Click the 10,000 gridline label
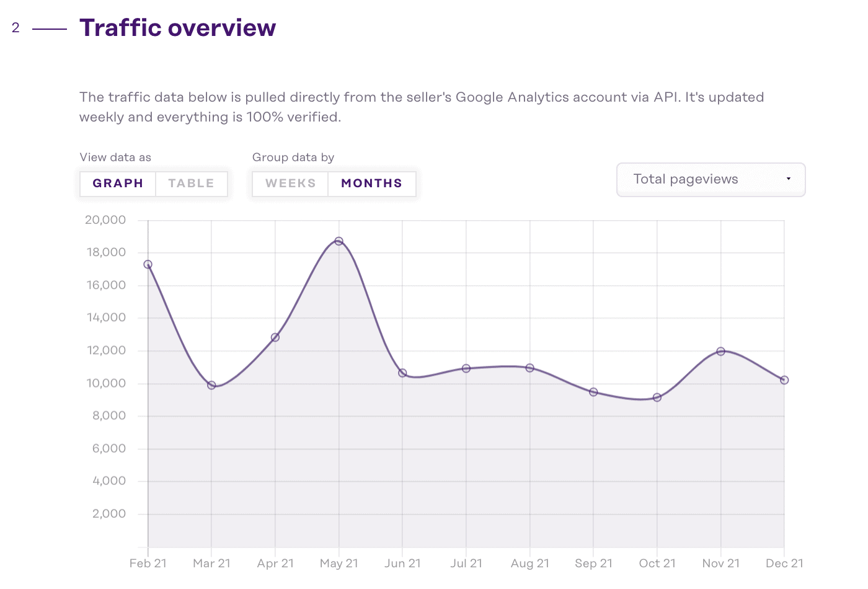Screen dimensions: 868x589 click(105, 383)
